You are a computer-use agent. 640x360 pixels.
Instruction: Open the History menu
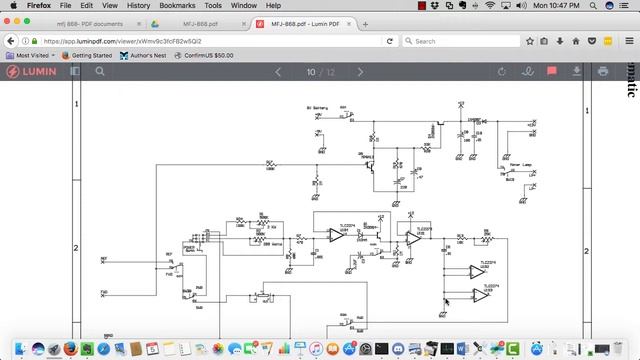coord(138,5)
